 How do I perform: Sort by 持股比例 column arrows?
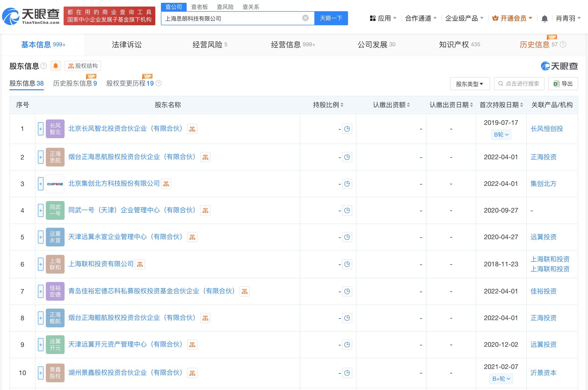(x=342, y=105)
